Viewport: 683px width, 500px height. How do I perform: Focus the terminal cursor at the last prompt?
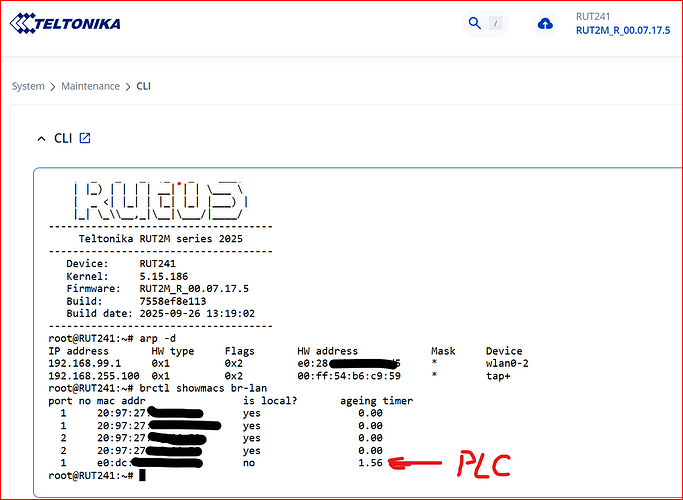tap(143, 475)
